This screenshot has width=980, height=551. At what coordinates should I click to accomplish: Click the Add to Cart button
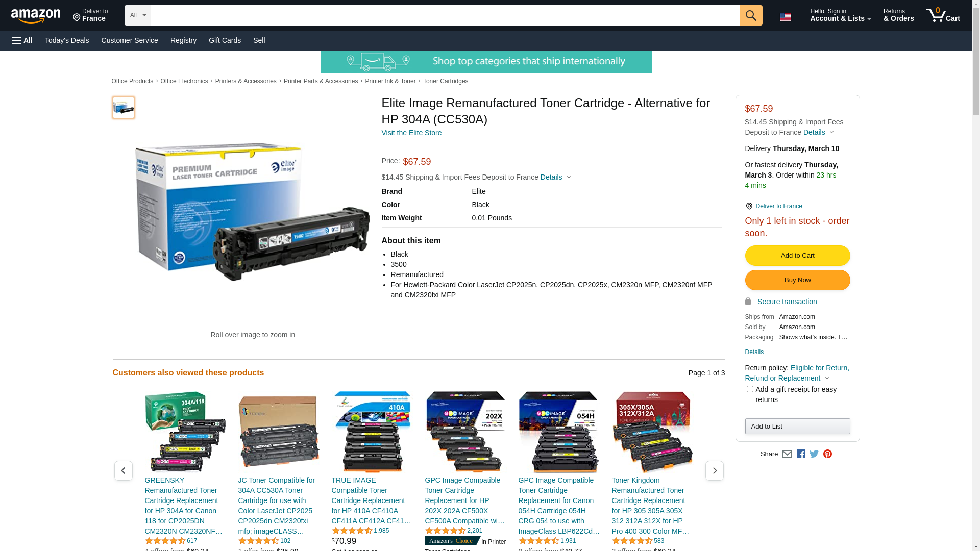797,256
